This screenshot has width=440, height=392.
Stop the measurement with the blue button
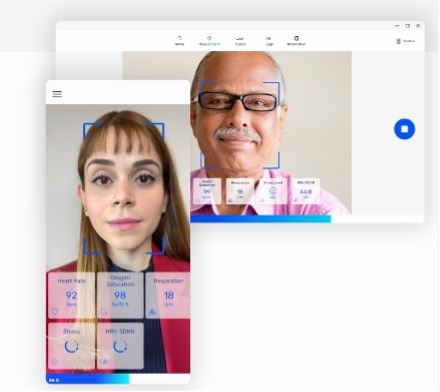[404, 129]
